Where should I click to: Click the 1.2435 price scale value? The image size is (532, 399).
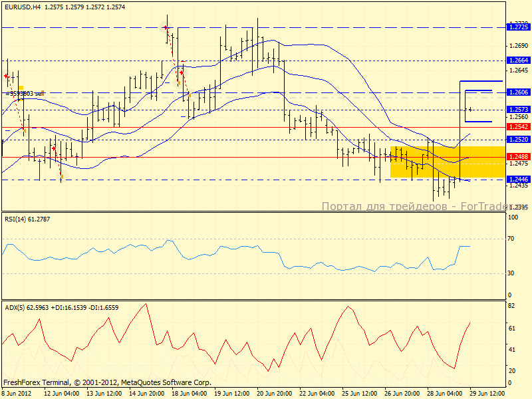519,186
